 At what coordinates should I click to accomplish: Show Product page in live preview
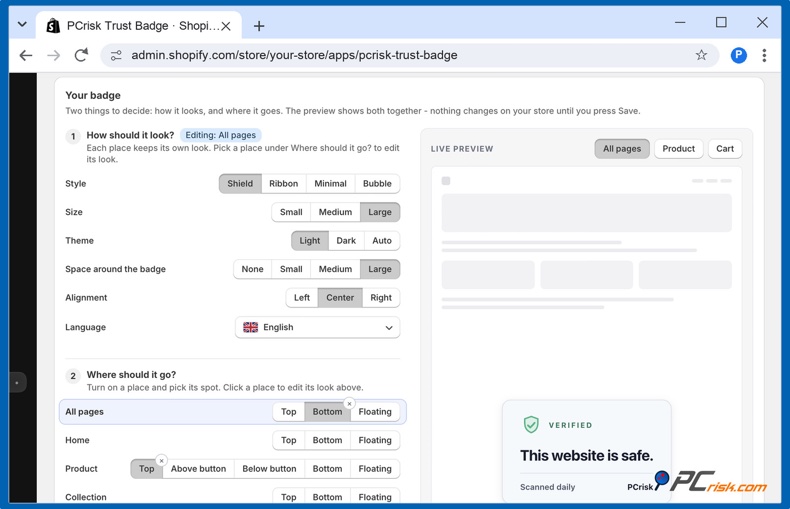click(x=678, y=149)
